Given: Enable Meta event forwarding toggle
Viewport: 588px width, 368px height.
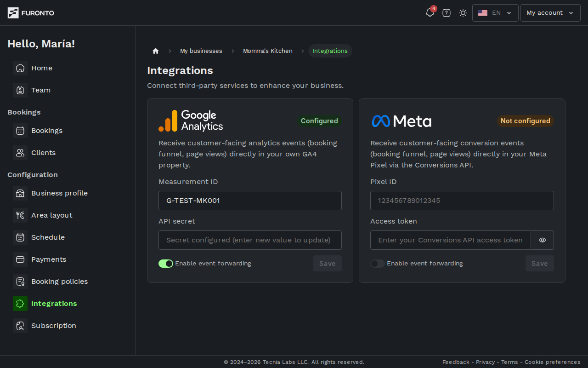Looking at the screenshot, I should [378, 264].
